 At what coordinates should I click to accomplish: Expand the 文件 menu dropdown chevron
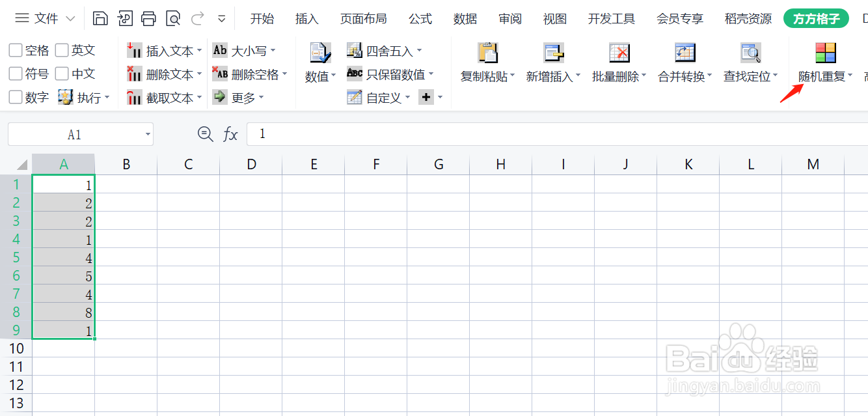coord(71,19)
